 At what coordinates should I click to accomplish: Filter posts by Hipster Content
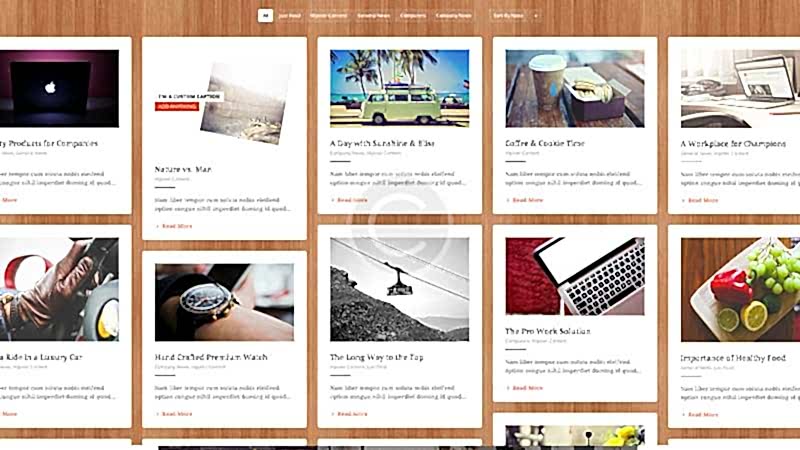(329, 16)
